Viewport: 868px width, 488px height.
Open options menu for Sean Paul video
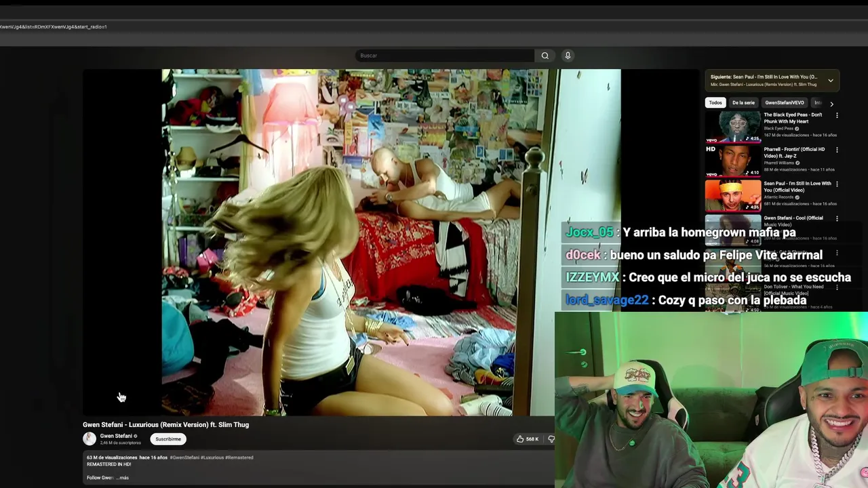pos(837,184)
